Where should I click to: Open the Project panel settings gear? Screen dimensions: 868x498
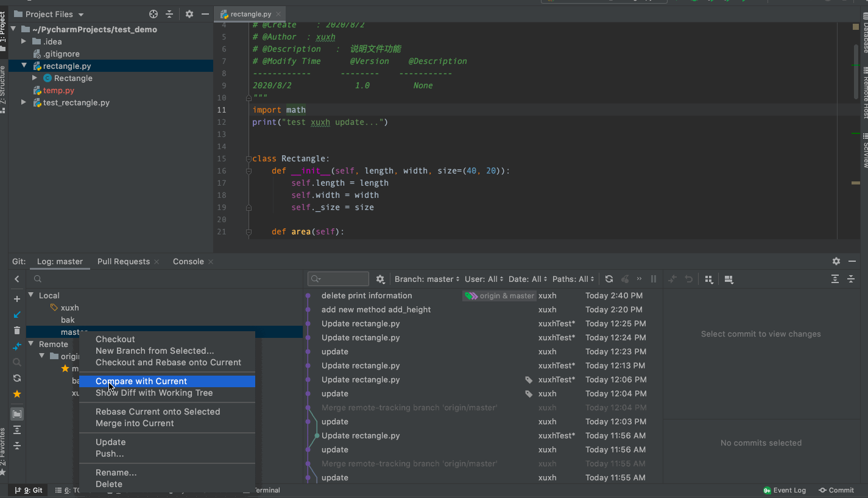(x=189, y=14)
